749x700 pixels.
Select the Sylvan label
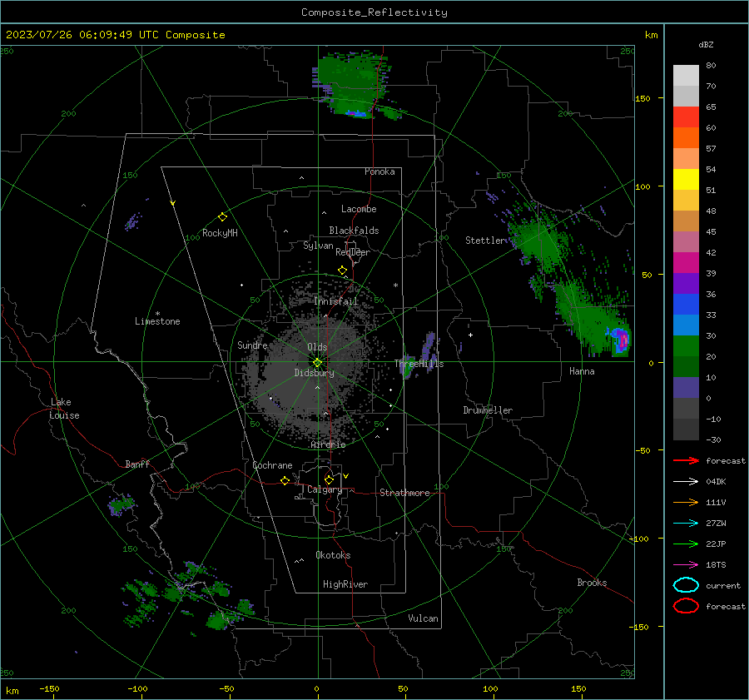pyautogui.click(x=318, y=246)
